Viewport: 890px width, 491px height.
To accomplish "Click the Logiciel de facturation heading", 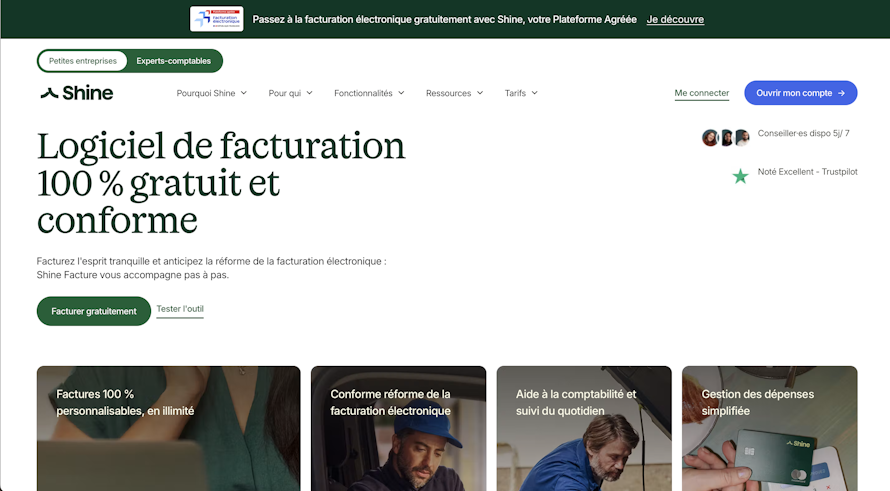I will [x=221, y=183].
